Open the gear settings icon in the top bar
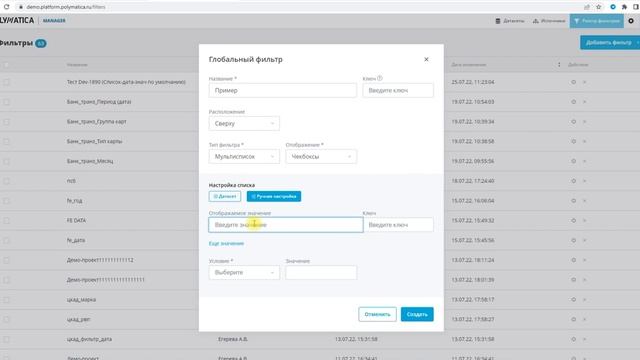The image size is (640, 360). tap(631, 21)
